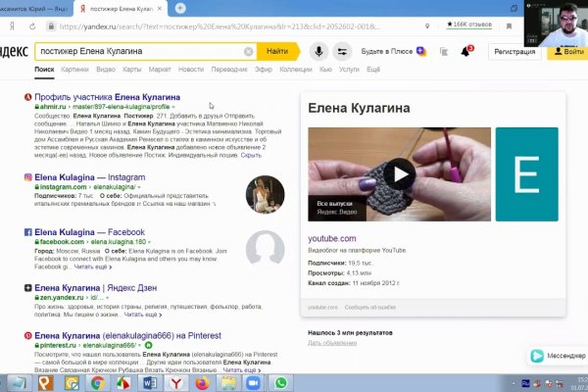
Task: Click into the Yandex search input field
Action: 137,51
